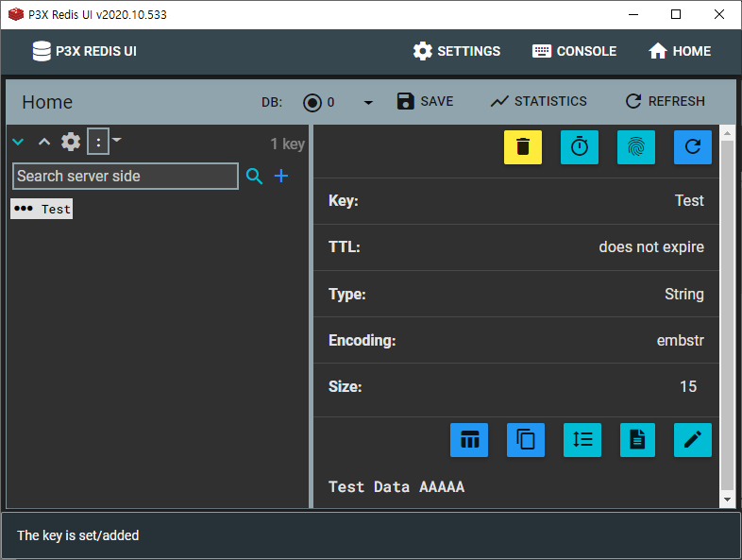Click the colon separator box

click(98, 141)
